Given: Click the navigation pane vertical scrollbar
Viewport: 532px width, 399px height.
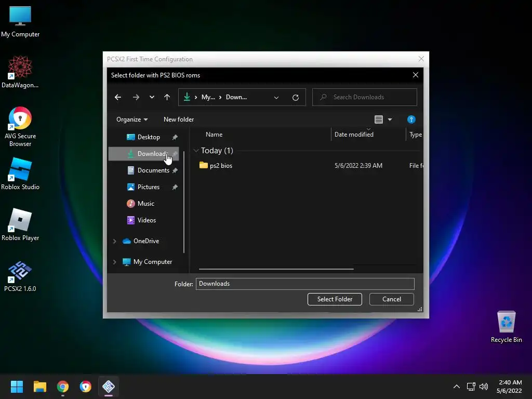Looking at the screenshot, I should point(184,202).
